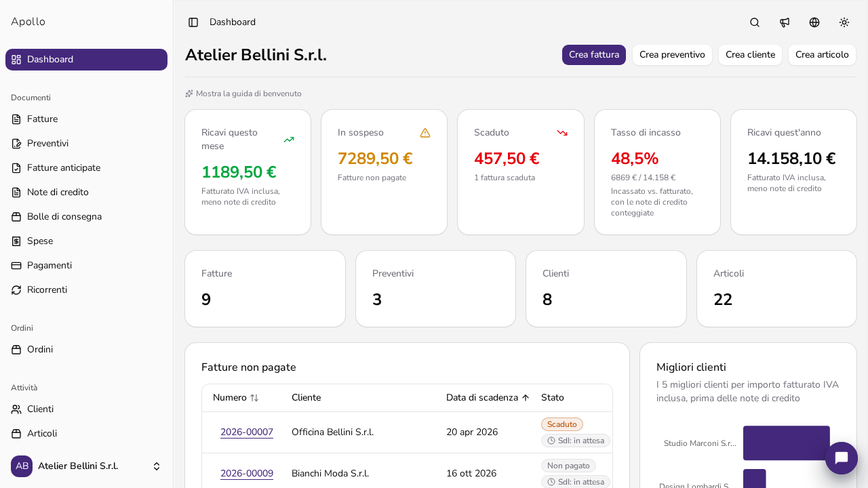868x488 pixels.
Task: Go to Dashboard in sidebar
Action: [86, 60]
